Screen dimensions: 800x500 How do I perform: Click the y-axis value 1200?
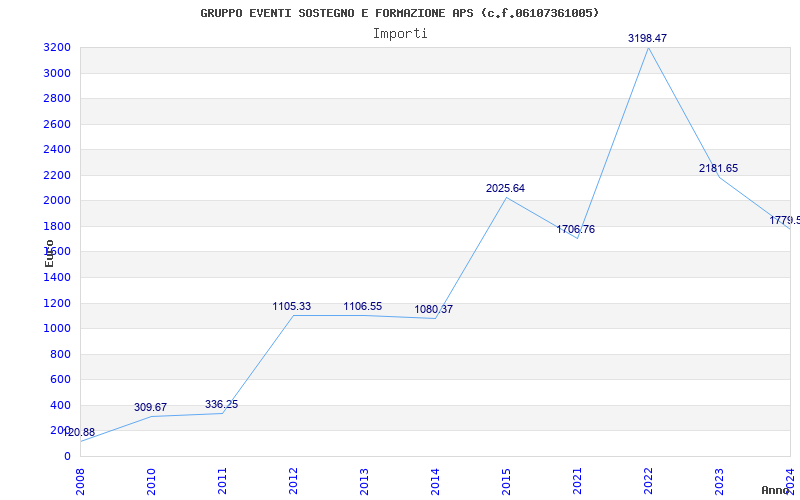pyautogui.click(x=57, y=304)
